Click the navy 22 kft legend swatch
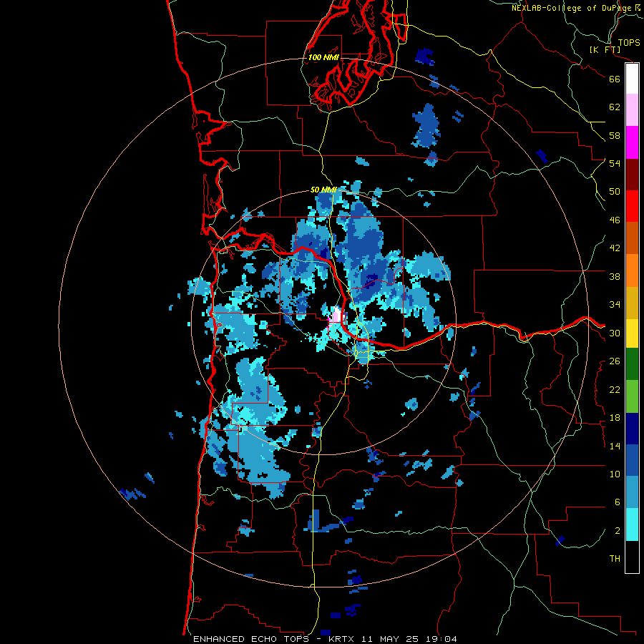This screenshot has width=644, height=644. point(632,429)
